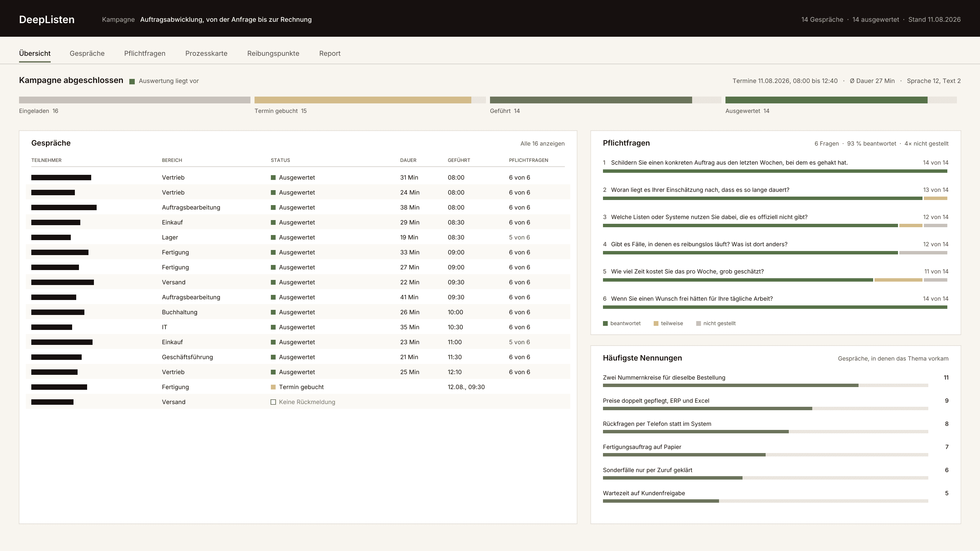Viewport: 980px width, 551px height.
Task: Click the 5 von 6 value in Lager row
Action: click(519, 237)
